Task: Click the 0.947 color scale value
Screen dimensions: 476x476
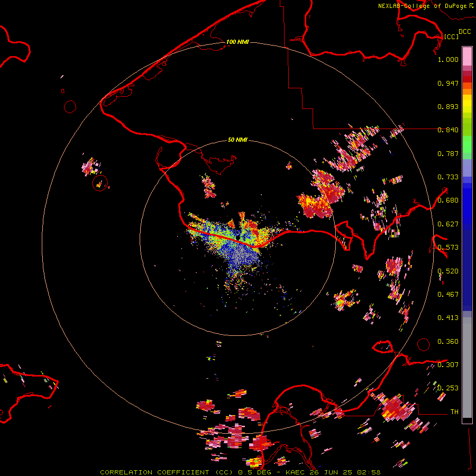Action: click(x=448, y=83)
